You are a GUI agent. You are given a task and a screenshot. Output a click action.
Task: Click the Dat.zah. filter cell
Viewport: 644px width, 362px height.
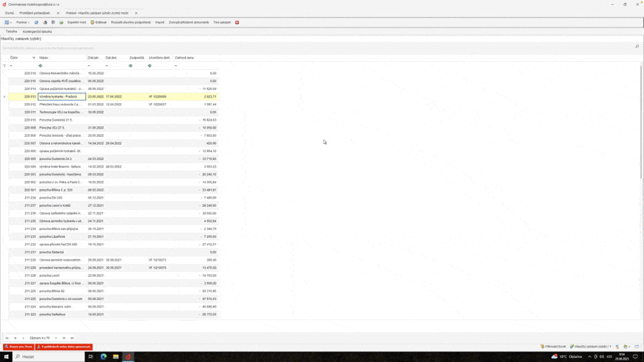coord(95,66)
